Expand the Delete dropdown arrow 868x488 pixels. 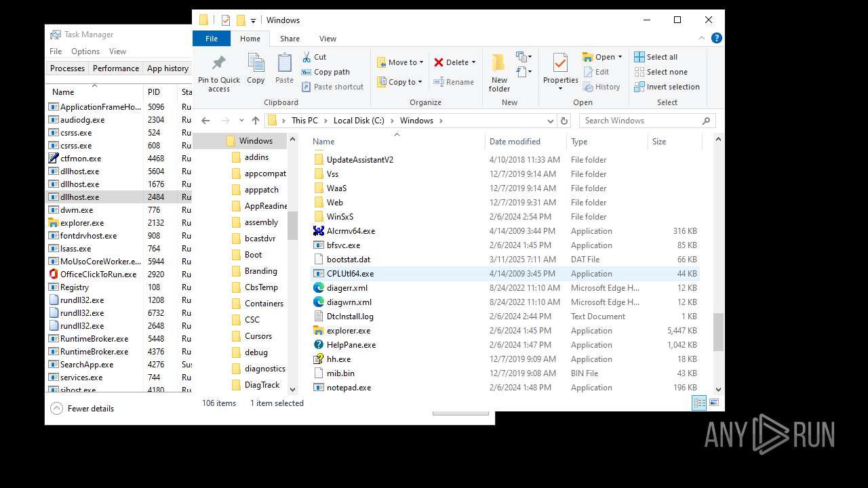point(473,62)
